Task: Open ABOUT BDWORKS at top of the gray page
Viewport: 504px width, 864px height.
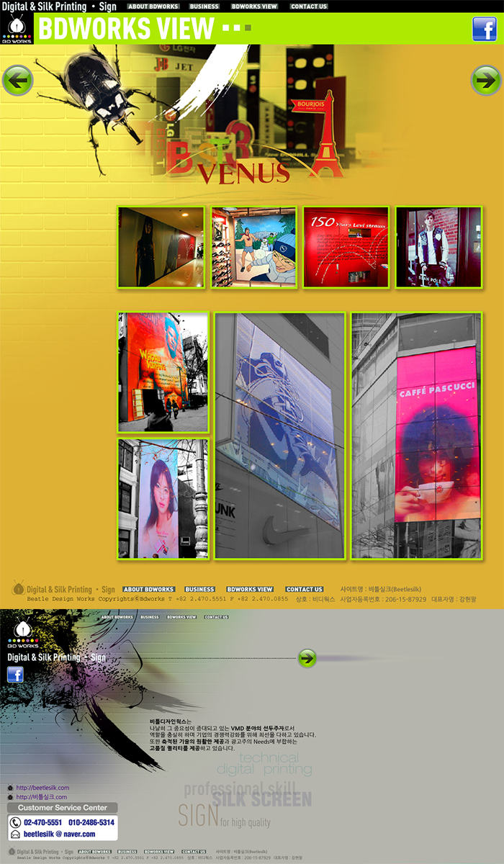Action: coord(117,617)
